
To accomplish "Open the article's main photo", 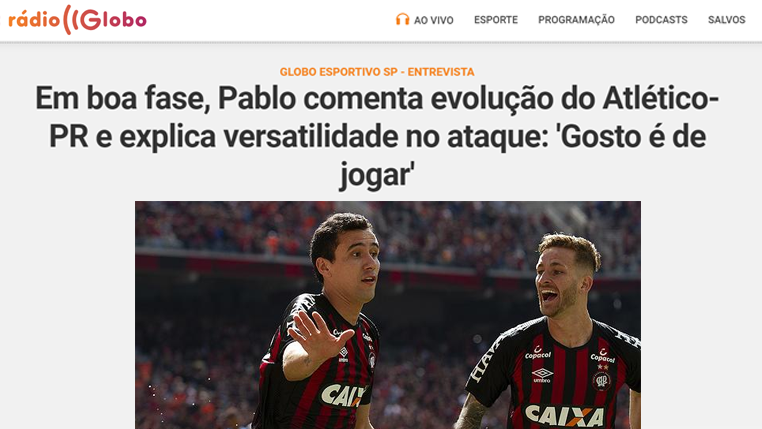I will click(388, 315).
